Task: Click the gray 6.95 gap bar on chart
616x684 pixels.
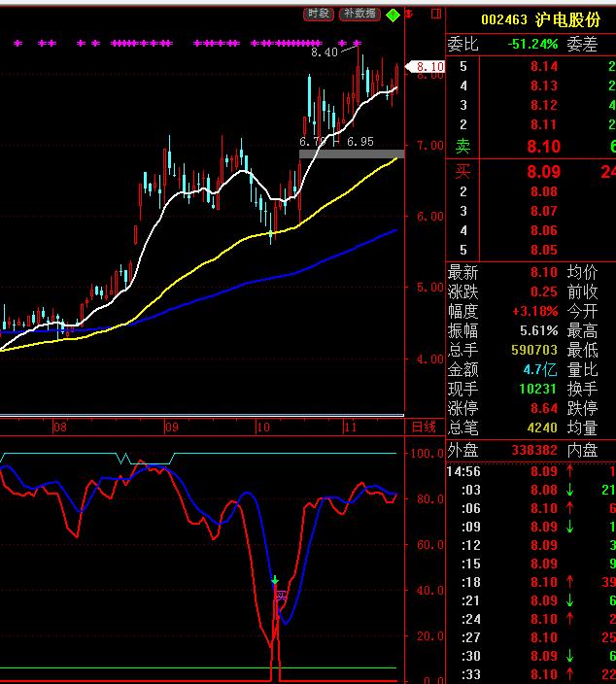Action: click(350, 154)
